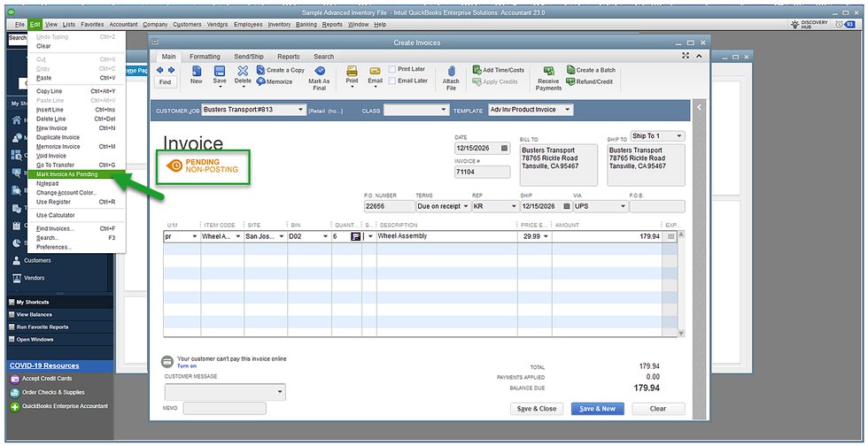
Task: Click the New invoice icon
Action: 196,71
